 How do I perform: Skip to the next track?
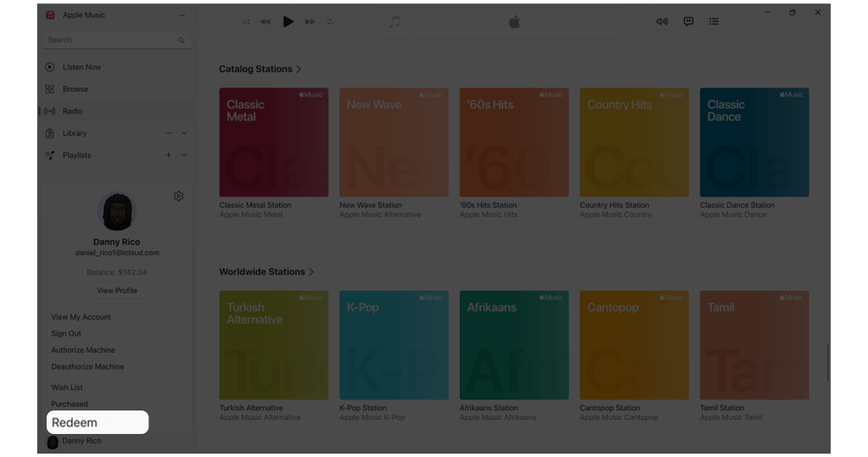pyautogui.click(x=310, y=22)
